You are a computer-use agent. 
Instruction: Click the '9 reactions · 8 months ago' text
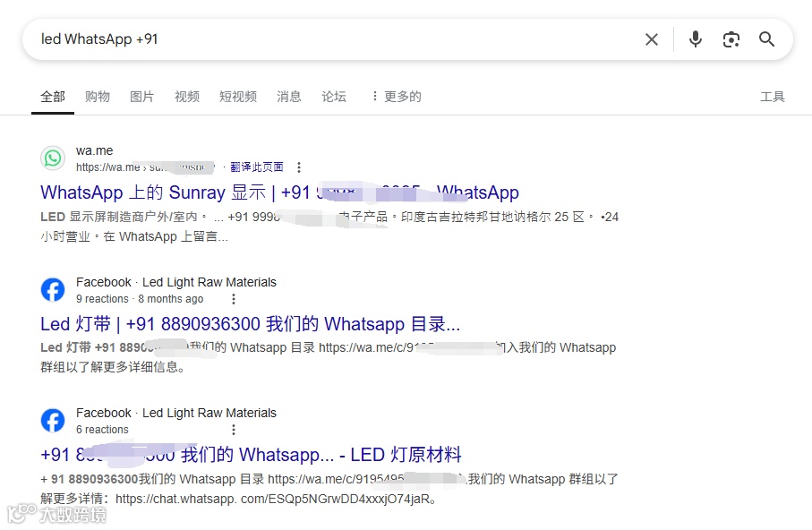coord(140,299)
